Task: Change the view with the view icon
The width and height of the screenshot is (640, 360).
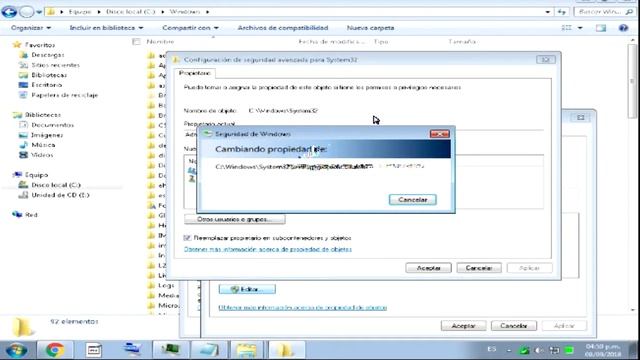Action: (567, 28)
